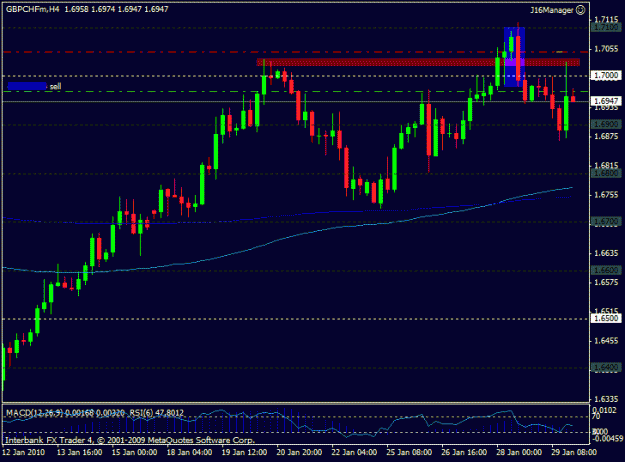This screenshot has width=625, height=462.
Task: Click the J16Manager expert advisor label
Action: [x=552, y=11]
